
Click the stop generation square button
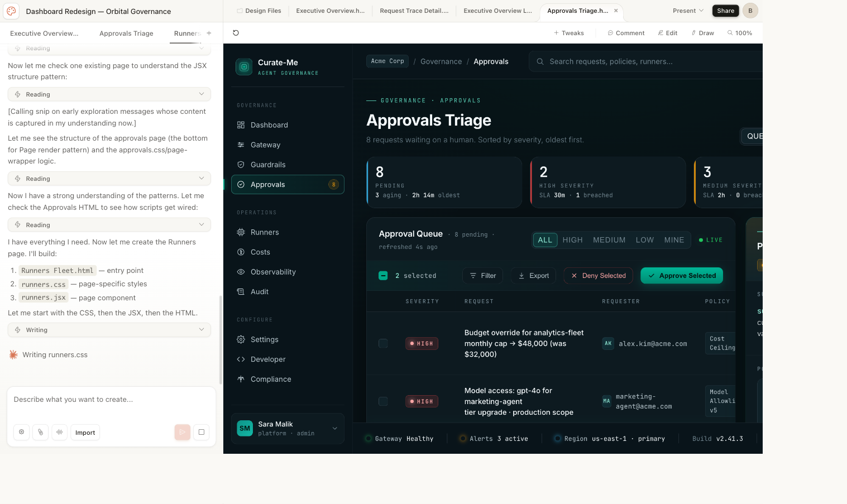click(201, 432)
